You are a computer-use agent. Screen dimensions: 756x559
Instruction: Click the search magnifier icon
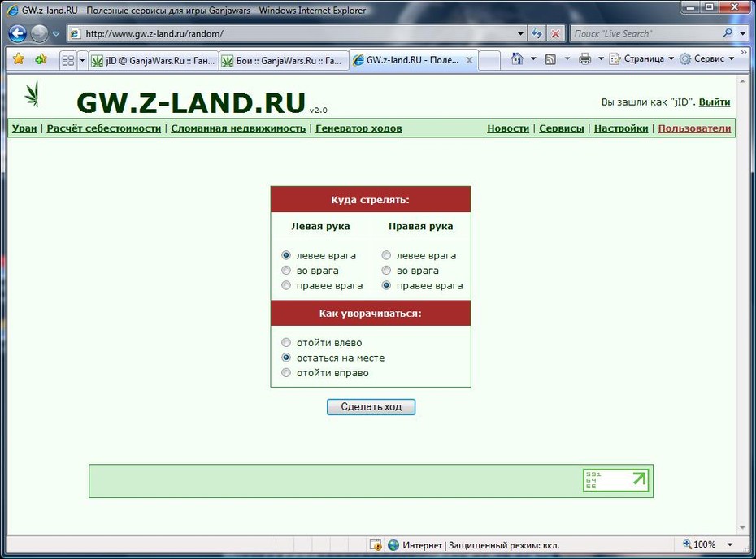[x=728, y=33]
